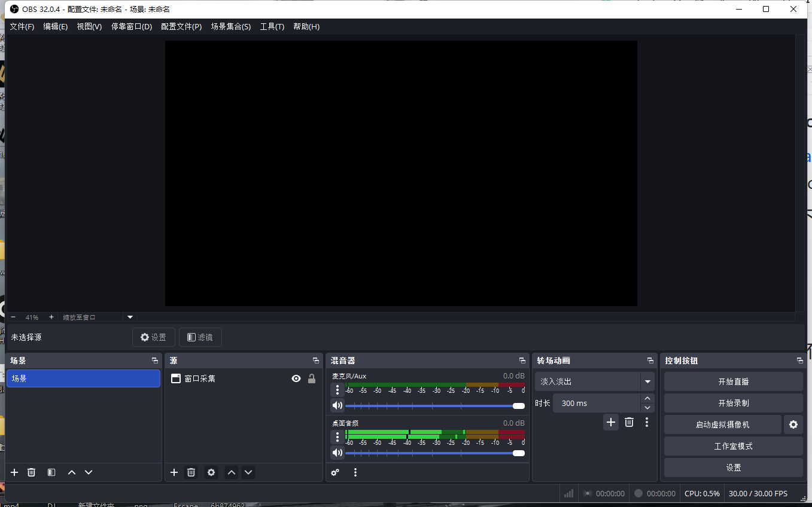Open scene filters icon in Scenes panel
Viewport: 812px width, 507px height.
51,472
